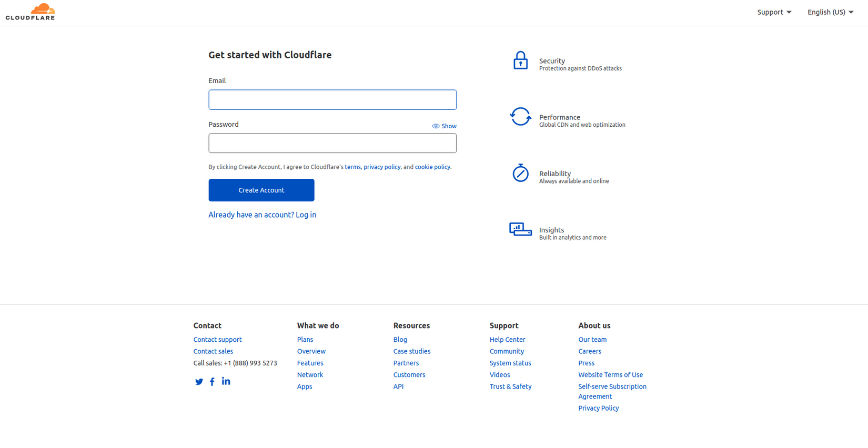This screenshot has width=868, height=448.
Task: Show the password text
Action: [444, 126]
